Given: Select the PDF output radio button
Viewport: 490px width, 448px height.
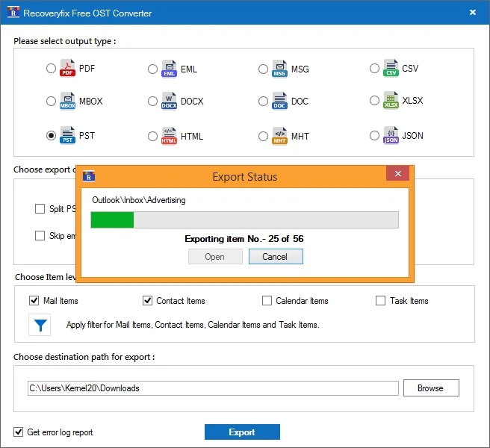Looking at the screenshot, I should tap(51, 68).
